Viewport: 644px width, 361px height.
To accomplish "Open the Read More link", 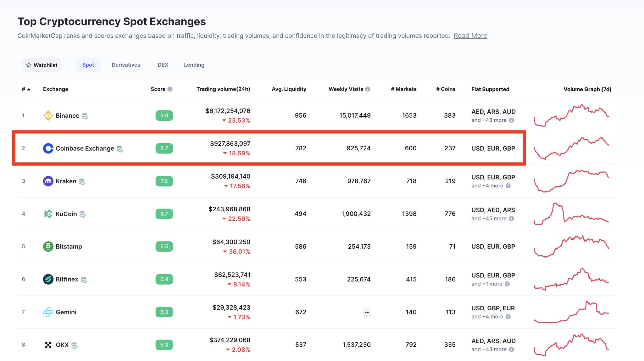I will pyautogui.click(x=470, y=36).
